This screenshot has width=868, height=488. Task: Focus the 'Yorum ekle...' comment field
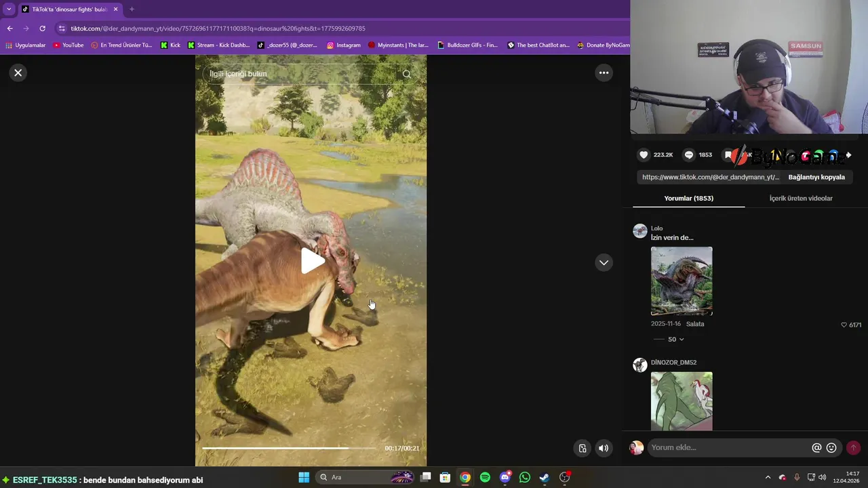729,447
